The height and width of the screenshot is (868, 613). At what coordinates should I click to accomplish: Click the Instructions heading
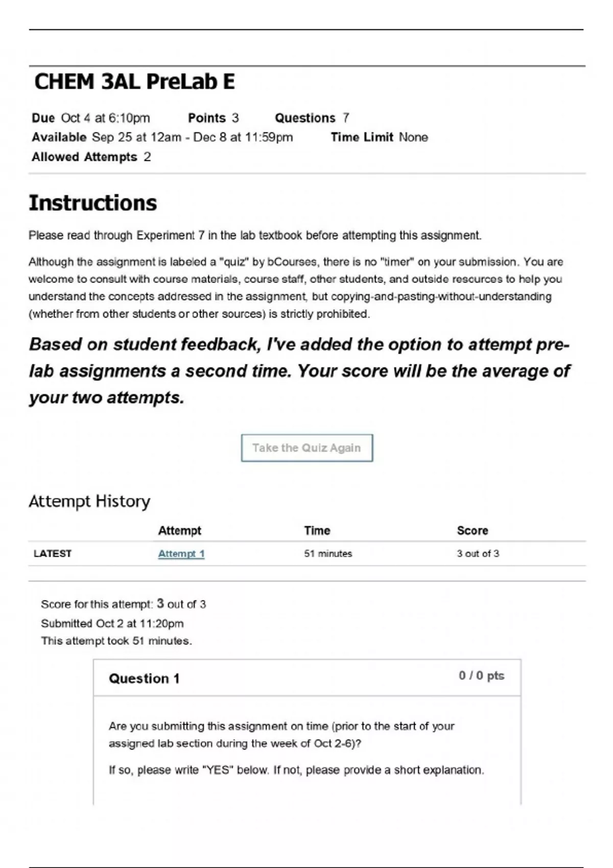pyautogui.click(x=93, y=203)
